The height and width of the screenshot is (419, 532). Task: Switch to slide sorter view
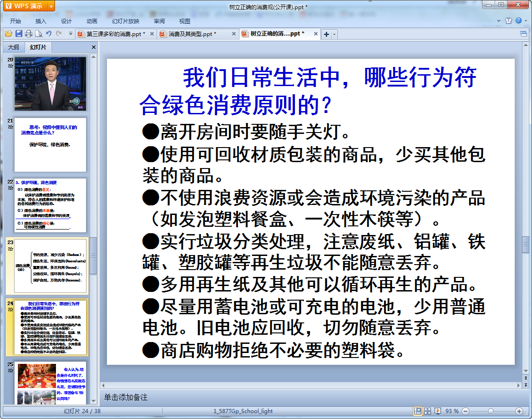(x=427, y=411)
